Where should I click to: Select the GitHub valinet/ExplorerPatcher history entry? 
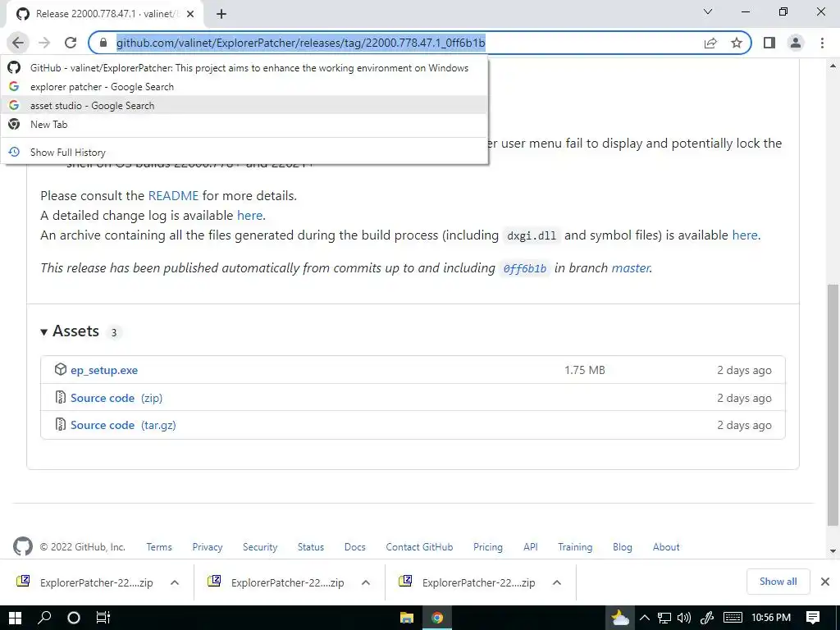click(244, 68)
